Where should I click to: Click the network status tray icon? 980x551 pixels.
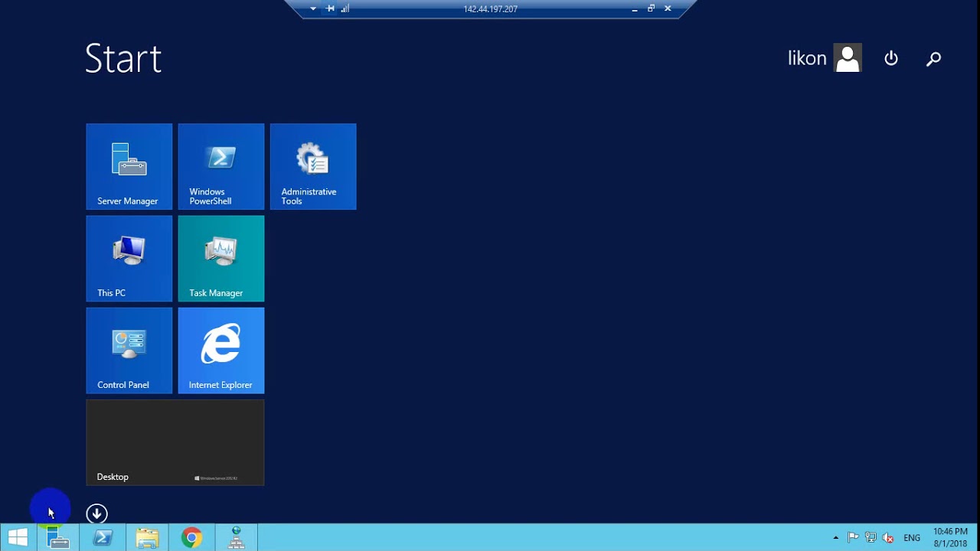pyautogui.click(x=871, y=538)
